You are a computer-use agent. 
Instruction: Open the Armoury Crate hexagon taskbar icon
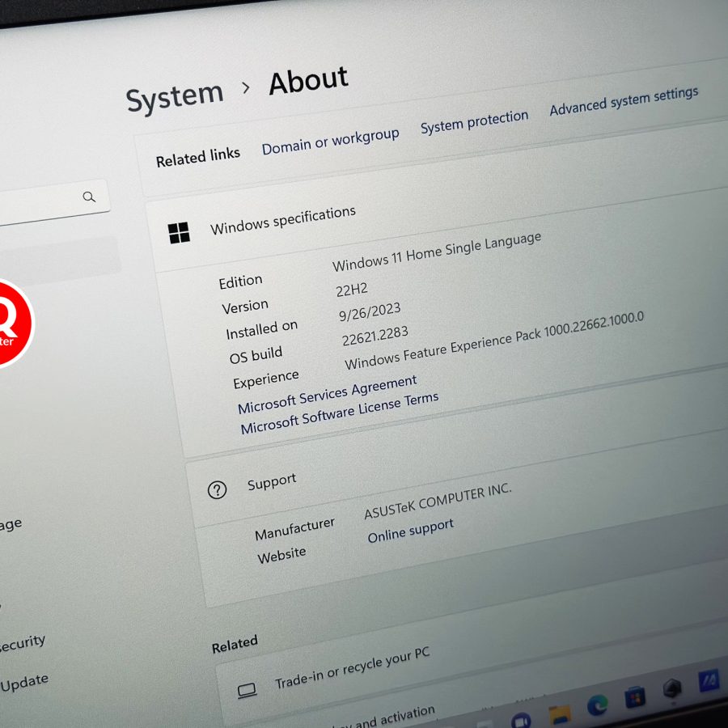(x=672, y=688)
